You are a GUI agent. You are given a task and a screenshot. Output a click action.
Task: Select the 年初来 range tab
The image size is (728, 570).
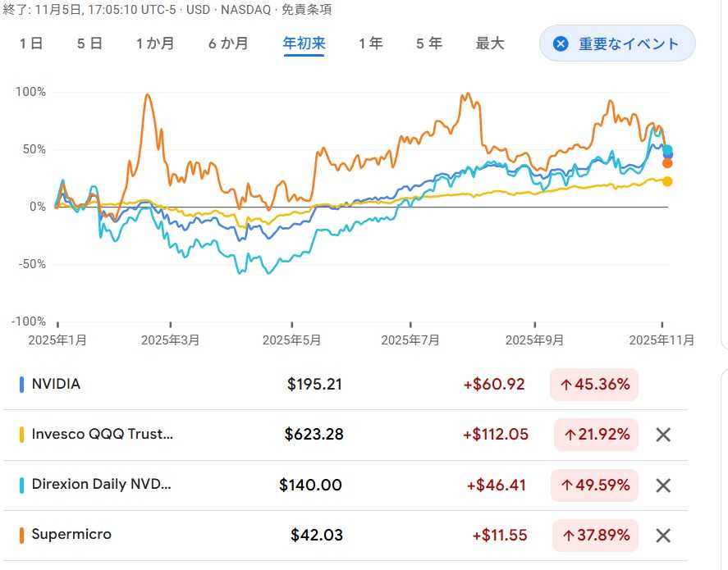304,43
